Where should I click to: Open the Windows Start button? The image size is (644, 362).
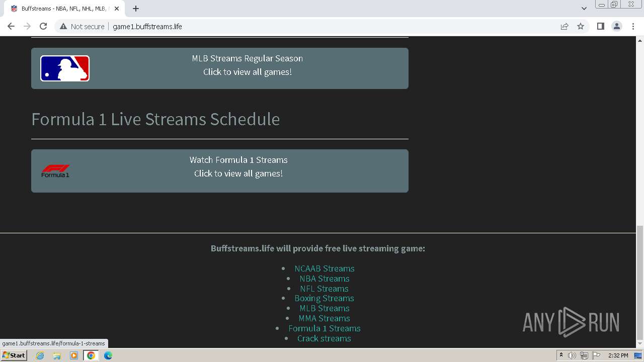(x=14, y=355)
